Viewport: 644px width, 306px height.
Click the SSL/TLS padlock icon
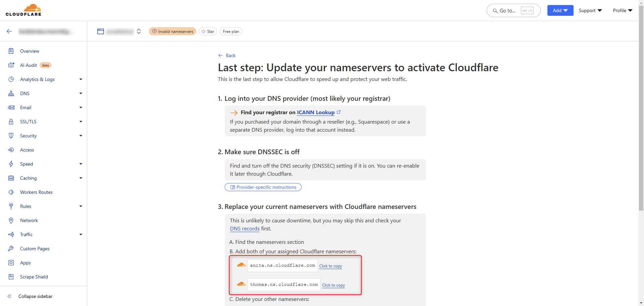coord(11,122)
